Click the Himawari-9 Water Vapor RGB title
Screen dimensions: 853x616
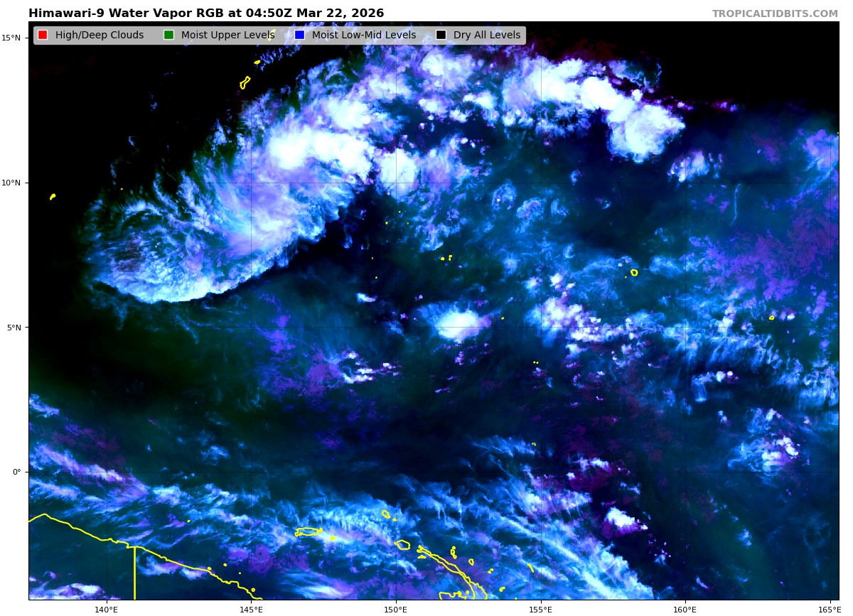[206, 13]
